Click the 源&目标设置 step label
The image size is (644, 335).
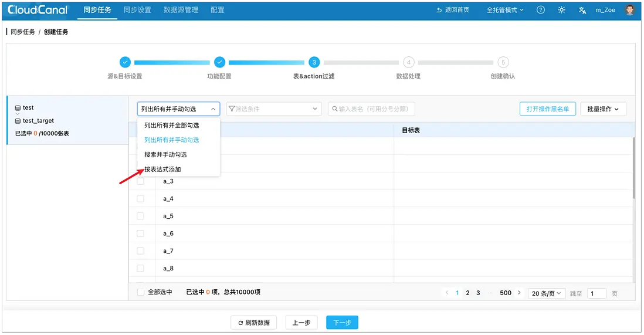pyautogui.click(x=125, y=76)
